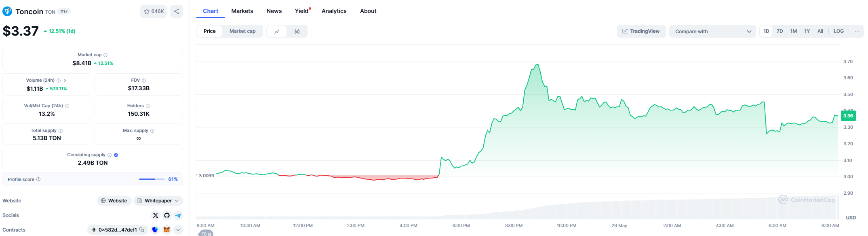Screen dimensions: 868x236
Task: Click the Volume (24h) info icon
Action: click(x=59, y=81)
